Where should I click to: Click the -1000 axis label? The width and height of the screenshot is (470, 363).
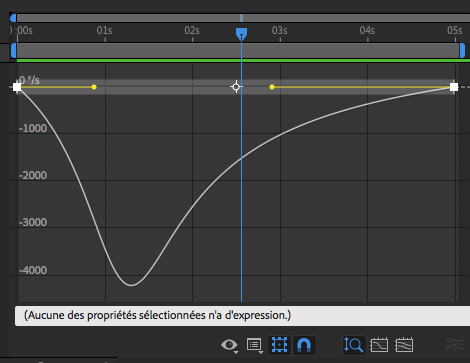33,128
